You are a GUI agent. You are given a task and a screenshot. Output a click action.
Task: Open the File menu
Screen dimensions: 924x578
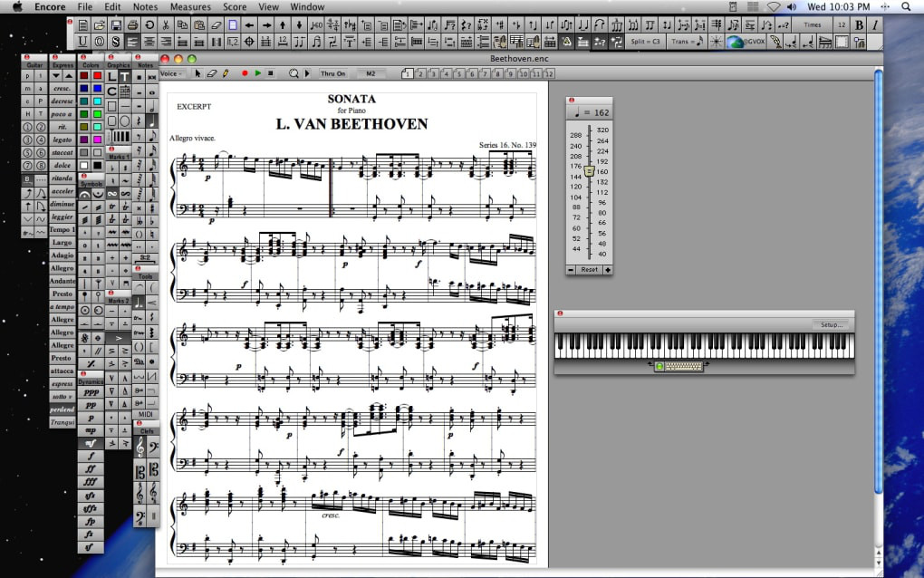(x=85, y=7)
